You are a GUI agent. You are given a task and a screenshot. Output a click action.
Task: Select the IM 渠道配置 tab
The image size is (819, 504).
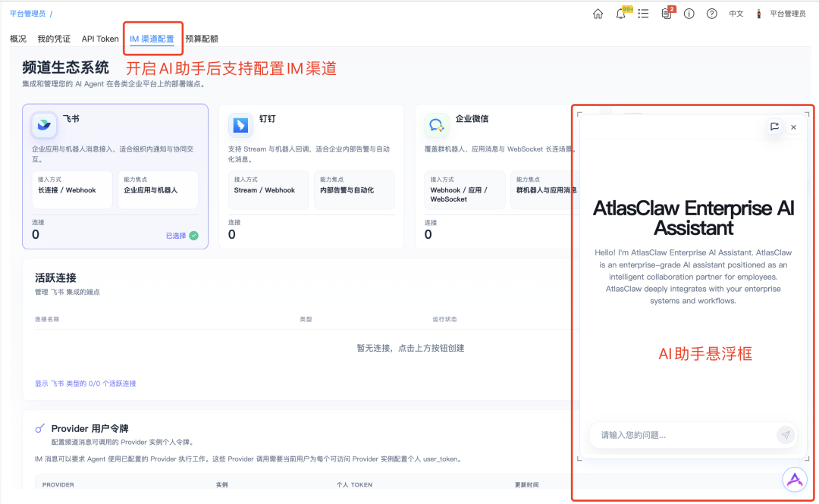[x=152, y=39]
